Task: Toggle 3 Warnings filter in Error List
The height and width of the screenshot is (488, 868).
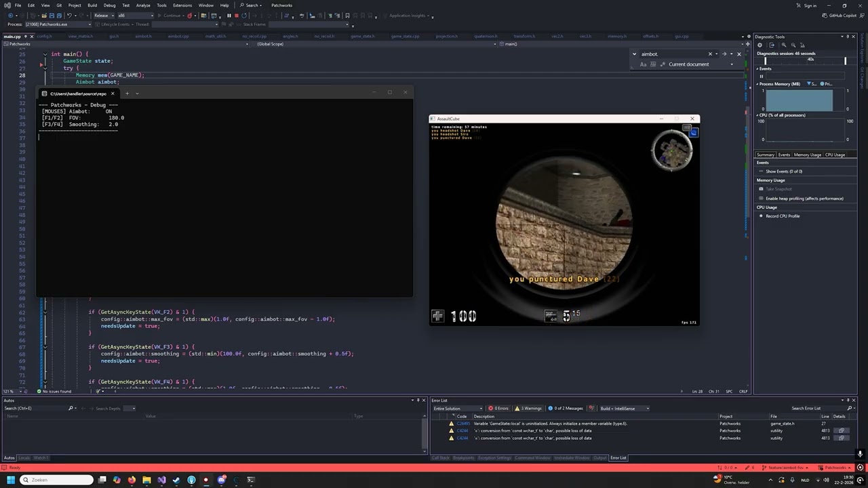Action: coord(528,408)
